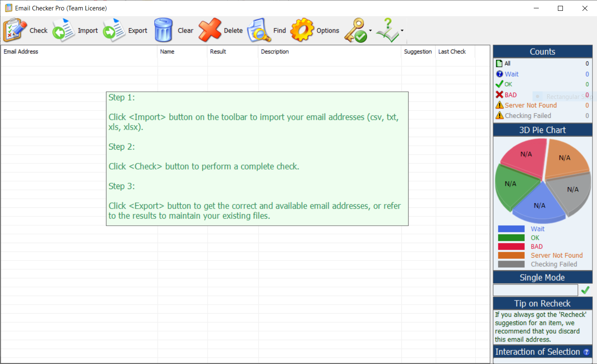Click the red BAD legend swatch
Screen dimensions: 597x364
point(511,246)
